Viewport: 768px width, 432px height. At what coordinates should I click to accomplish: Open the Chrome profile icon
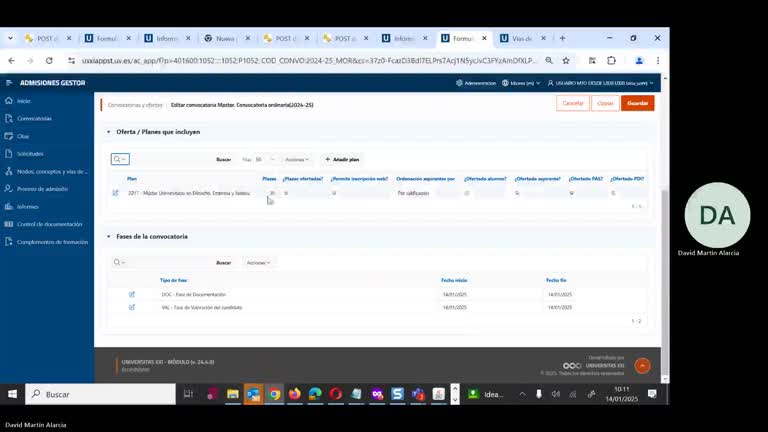pyautogui.click(x=639, y=61)
